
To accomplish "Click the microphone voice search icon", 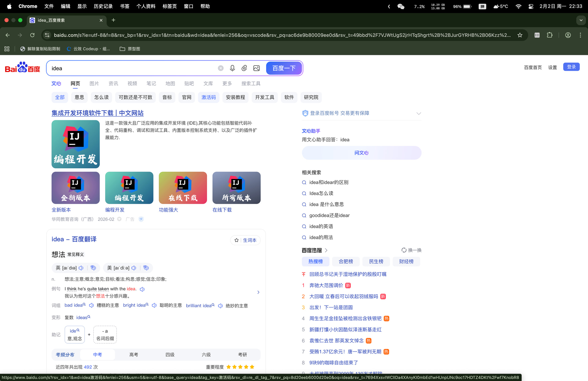I will pyautogui.click(x=232, y=68).
